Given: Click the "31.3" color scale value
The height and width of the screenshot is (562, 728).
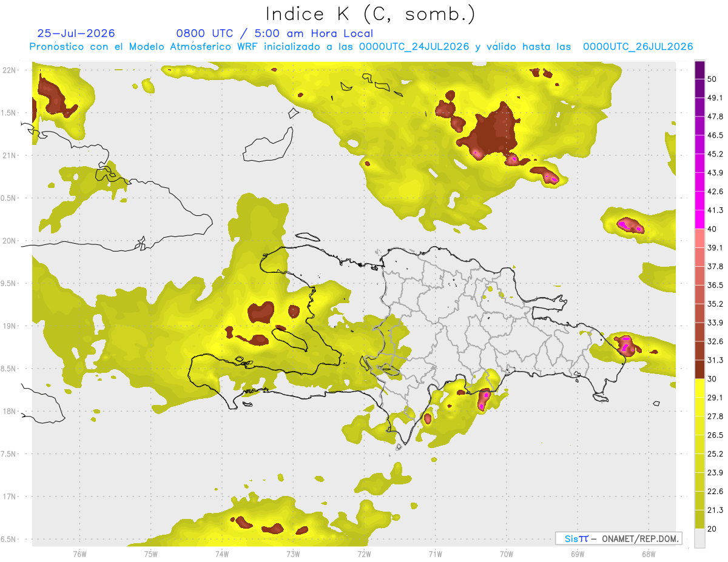Looking at the screenshot, I should point(715,360).
